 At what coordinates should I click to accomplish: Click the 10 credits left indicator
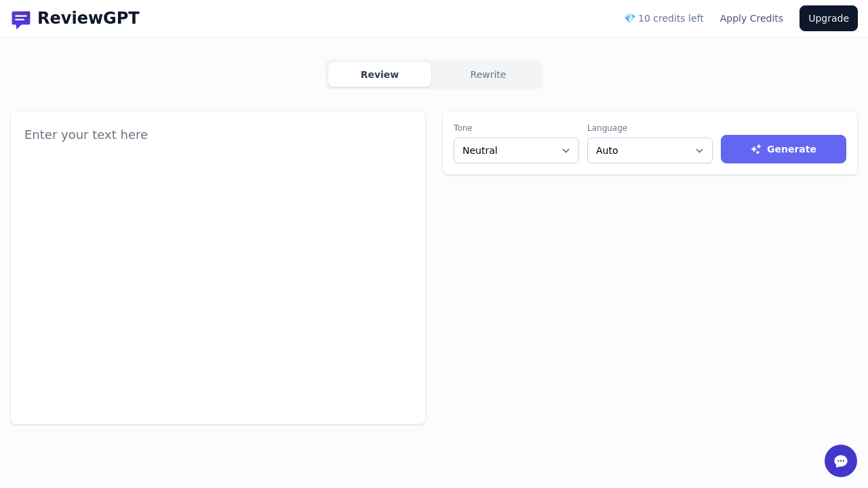(x=671, y=18)
